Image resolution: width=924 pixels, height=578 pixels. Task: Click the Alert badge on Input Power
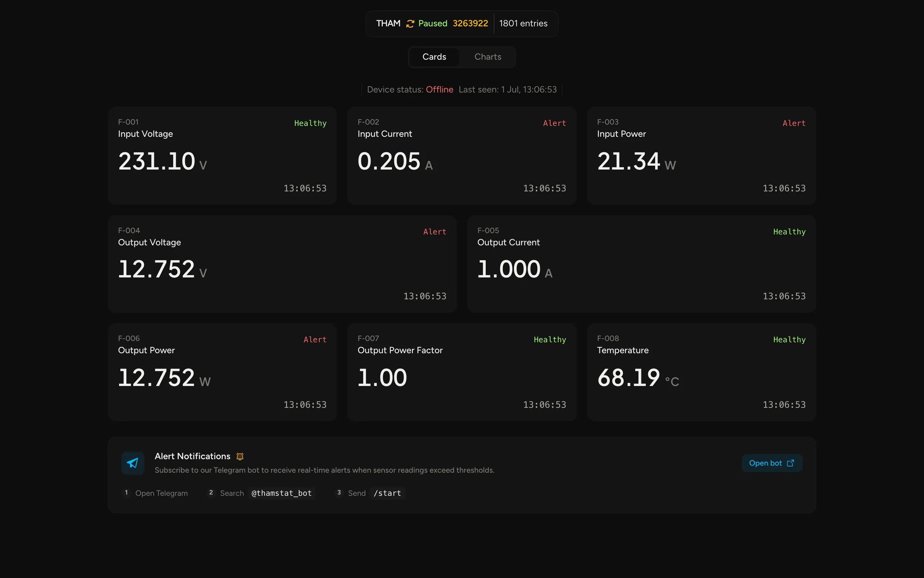(794, 123)
